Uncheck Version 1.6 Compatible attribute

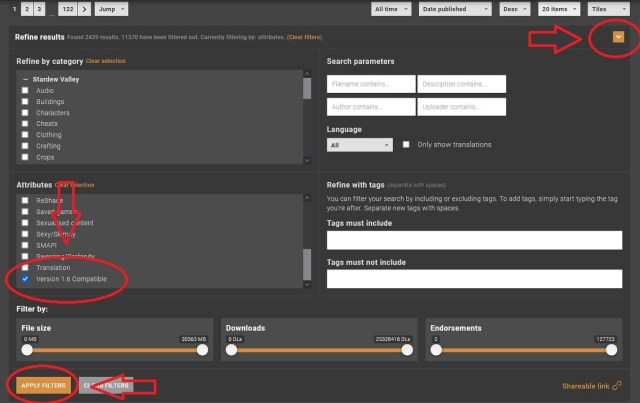(25, 280)
